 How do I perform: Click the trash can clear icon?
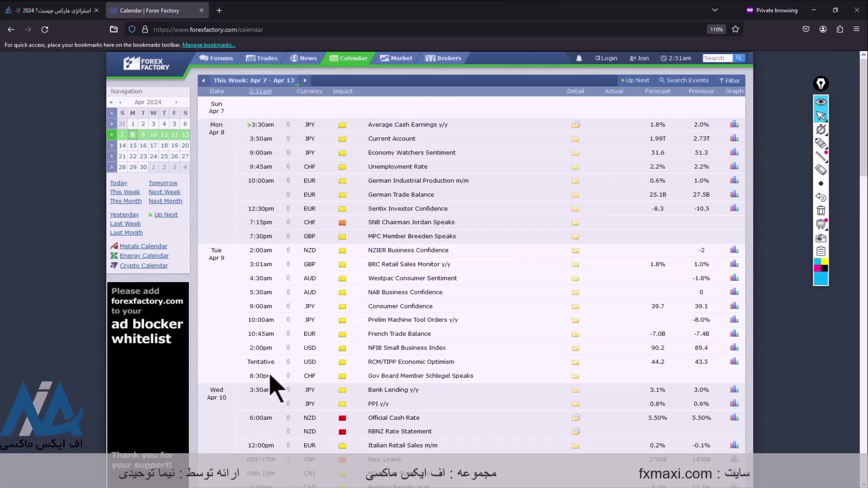(x=821, y=211)
